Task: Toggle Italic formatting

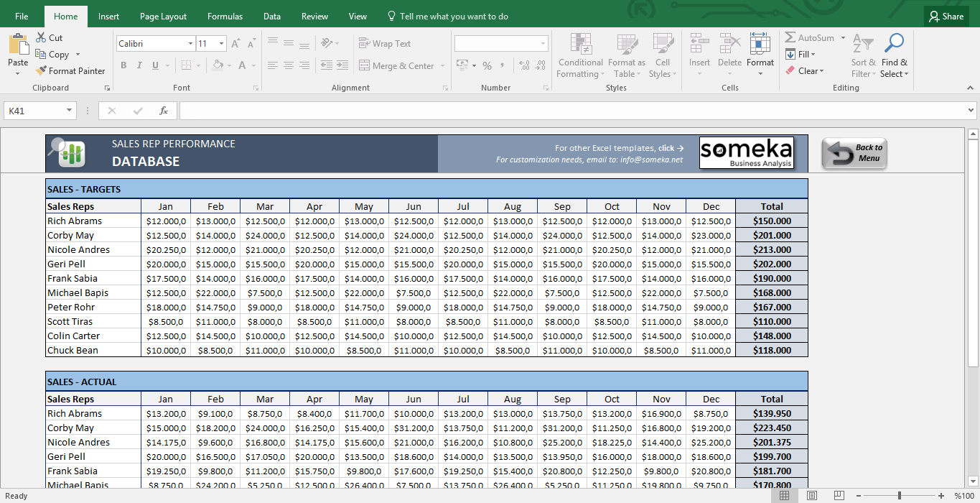Action: (139, 66)
